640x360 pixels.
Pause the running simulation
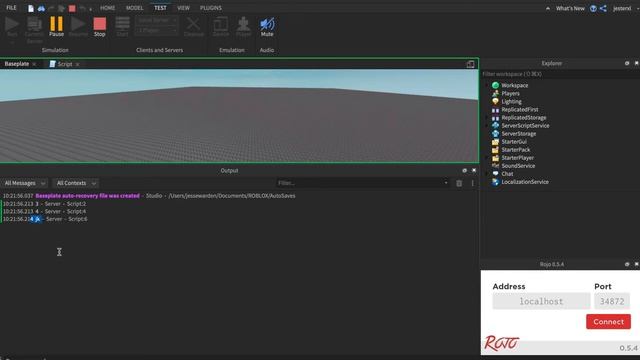pos(56,27)
